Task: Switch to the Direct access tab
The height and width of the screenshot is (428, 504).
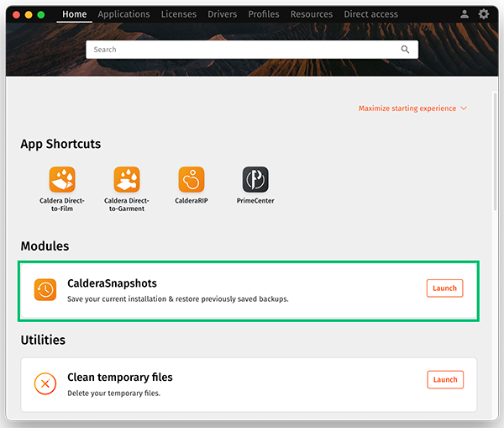Action: (x=371, y=14)
